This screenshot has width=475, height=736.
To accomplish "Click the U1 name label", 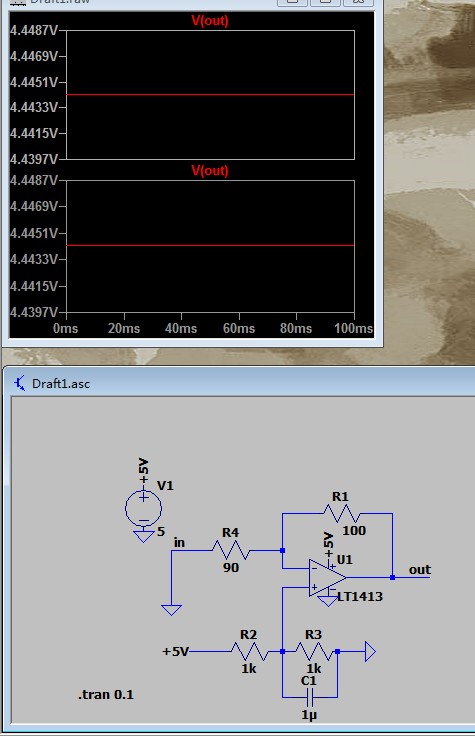I will click(x=345, y=560).
